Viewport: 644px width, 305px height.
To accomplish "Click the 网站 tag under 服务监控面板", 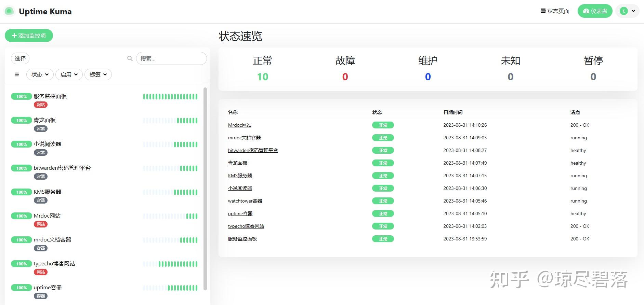I will click(x=41, y=105).
